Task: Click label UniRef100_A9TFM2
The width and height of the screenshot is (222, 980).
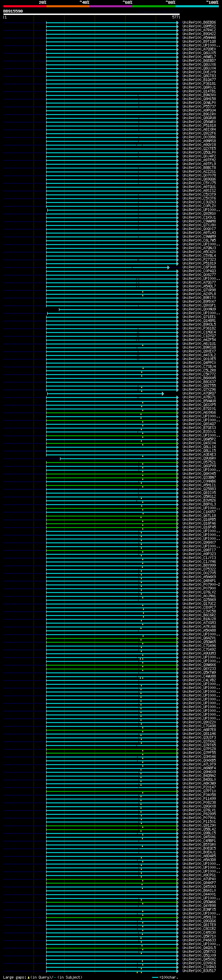Action: (x=199, y=160)
